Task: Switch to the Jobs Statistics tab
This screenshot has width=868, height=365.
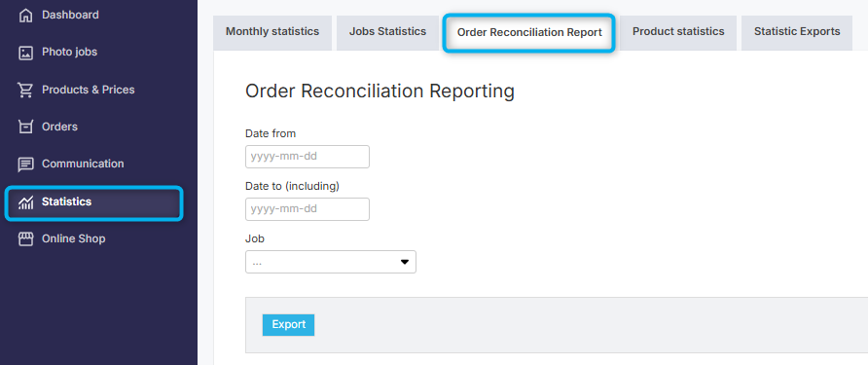Action: [x=387, y=33]
